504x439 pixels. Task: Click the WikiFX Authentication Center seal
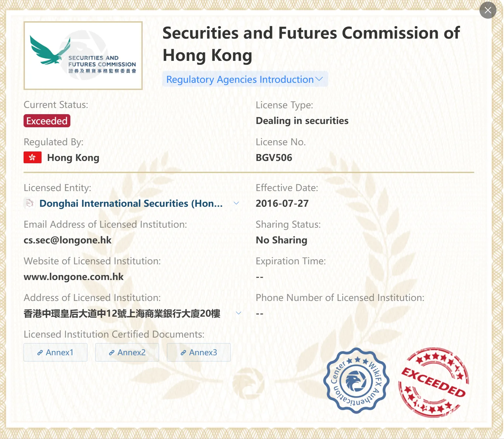point(356,381)
